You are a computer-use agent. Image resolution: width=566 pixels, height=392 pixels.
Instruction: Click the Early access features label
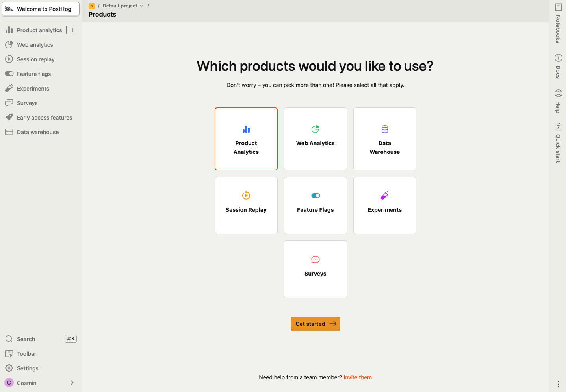point(45,118)
